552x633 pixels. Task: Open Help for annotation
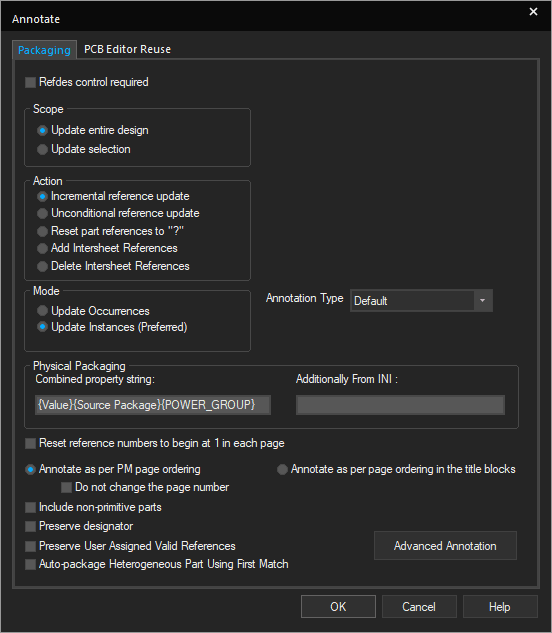pyautogui.click(x=500, y=606)
